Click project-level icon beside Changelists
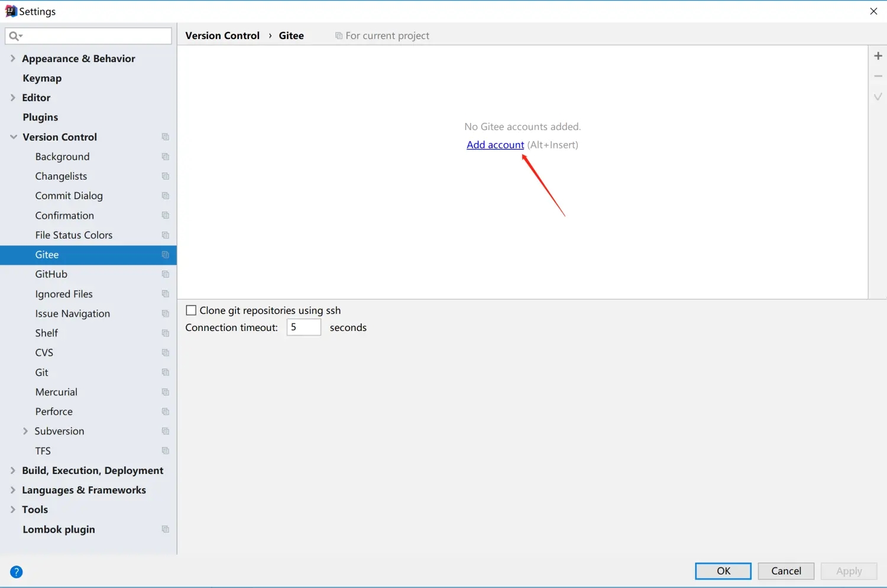This screenshot has width=887, height=588. coord(166,176)
